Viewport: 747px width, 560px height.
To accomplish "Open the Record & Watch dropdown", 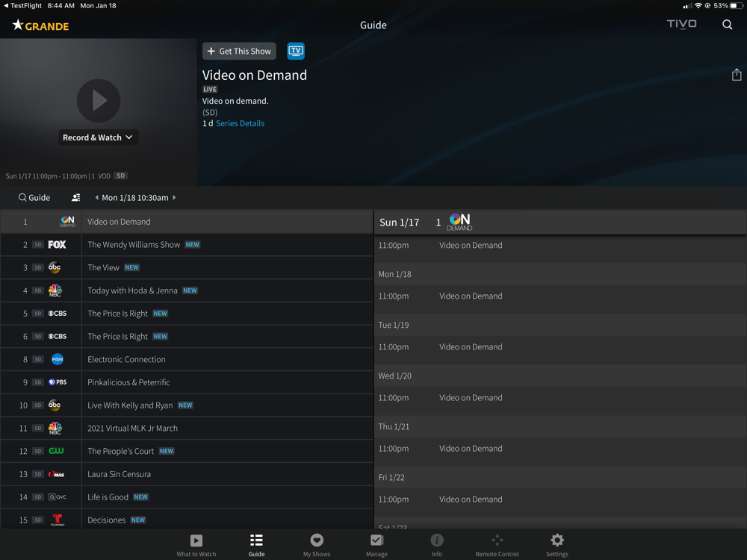I will (x=98, y=137).
